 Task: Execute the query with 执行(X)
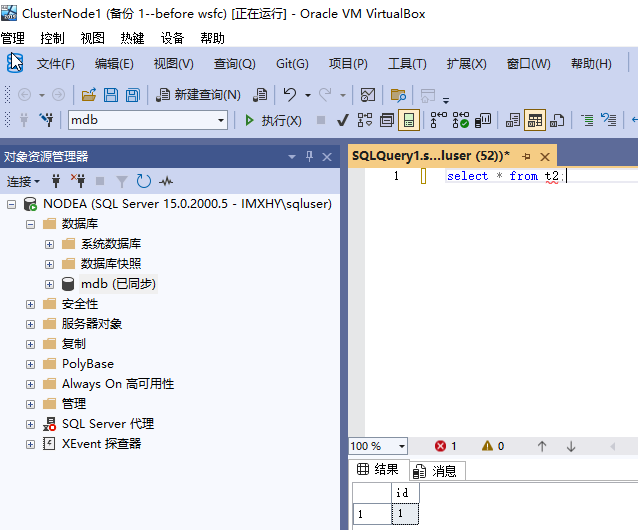pyautogui.click(x=273, y=120)
